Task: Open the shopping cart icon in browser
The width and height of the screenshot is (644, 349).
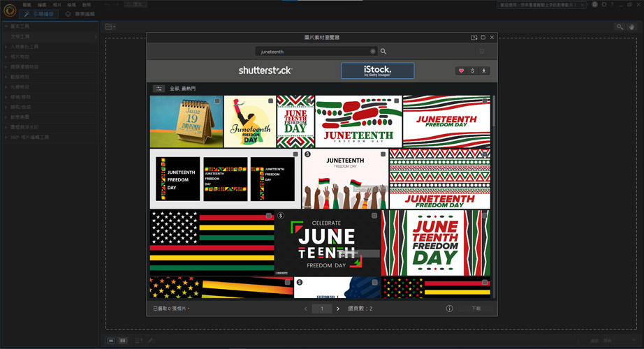Action: click(x=481, y=52)
